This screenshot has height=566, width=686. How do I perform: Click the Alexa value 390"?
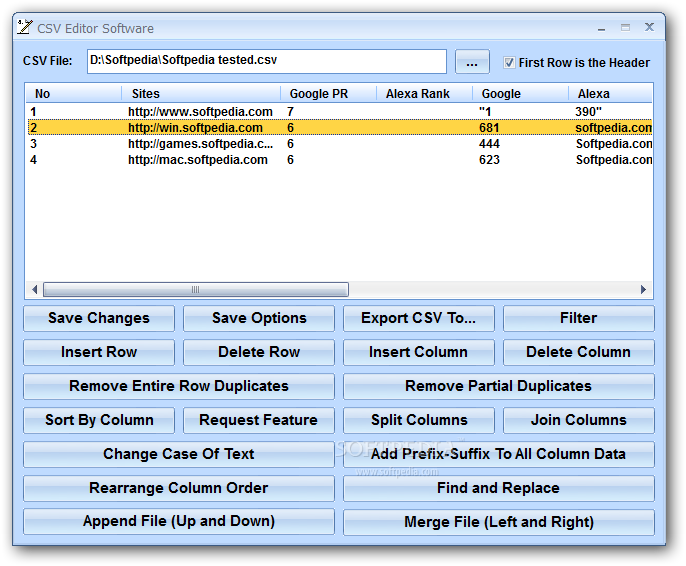[588, 112]
